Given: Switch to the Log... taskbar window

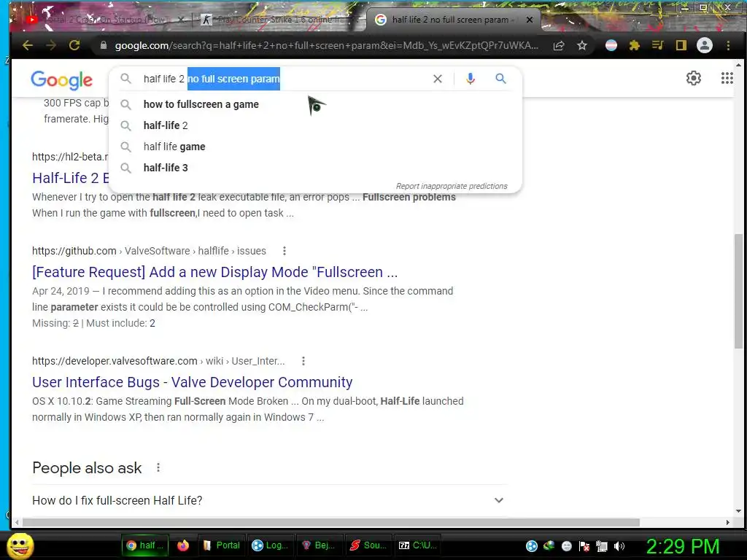Looking at the screenshot, I should tap(270, 545).
